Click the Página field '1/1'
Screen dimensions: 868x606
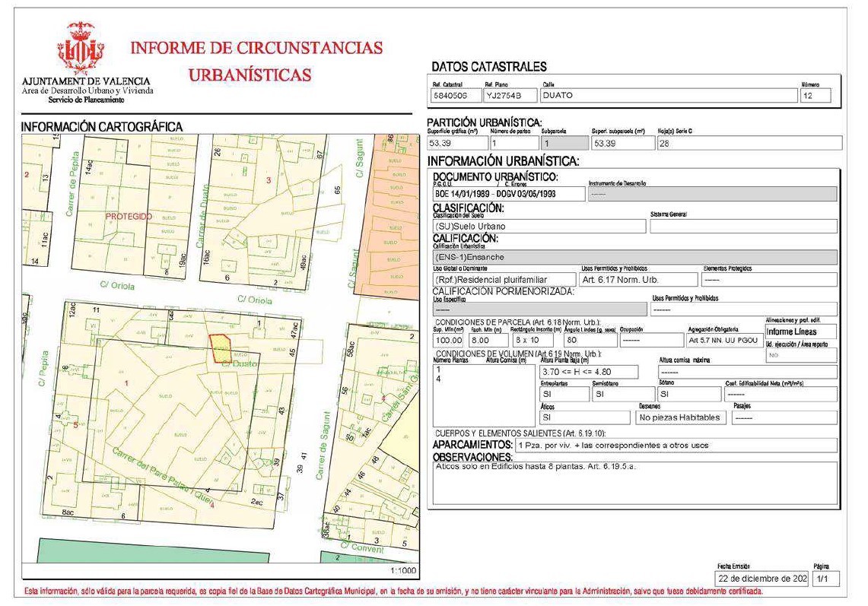826,579
